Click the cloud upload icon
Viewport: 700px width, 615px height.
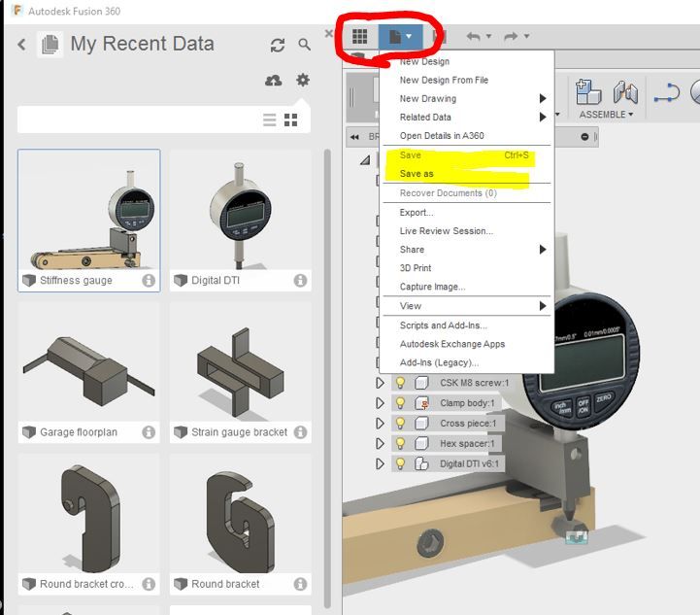click(x=273, y=81)
